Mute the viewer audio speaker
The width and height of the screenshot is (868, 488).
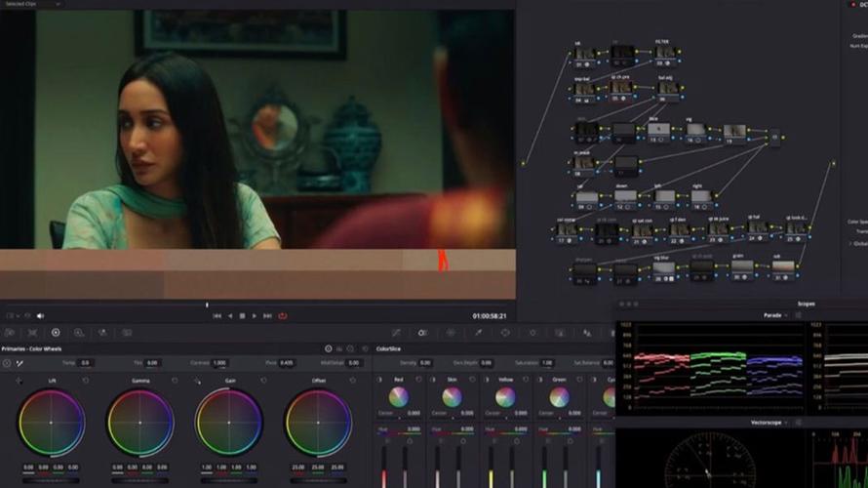(40, 315)
